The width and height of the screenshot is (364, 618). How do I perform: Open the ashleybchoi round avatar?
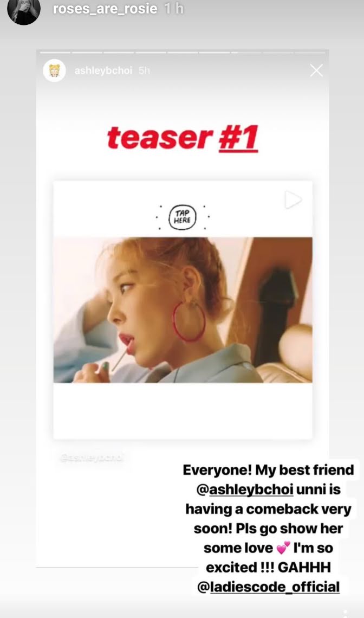(54, 70)
